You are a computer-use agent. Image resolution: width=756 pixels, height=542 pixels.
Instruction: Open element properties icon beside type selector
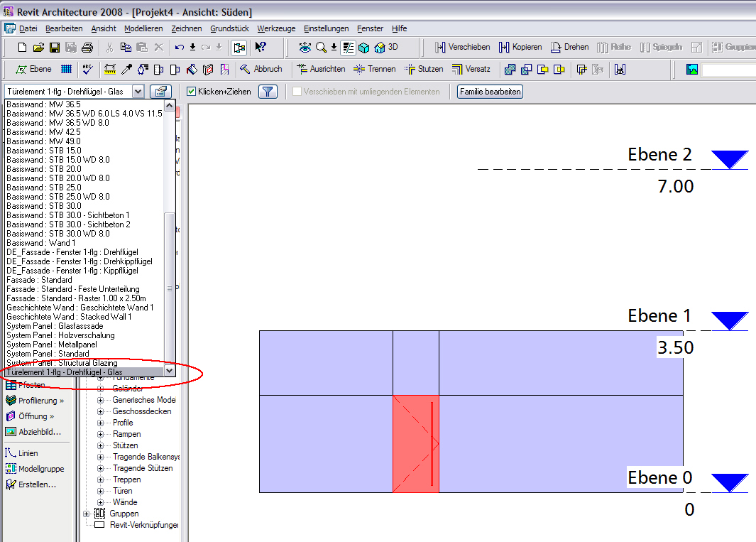(161, 91)
